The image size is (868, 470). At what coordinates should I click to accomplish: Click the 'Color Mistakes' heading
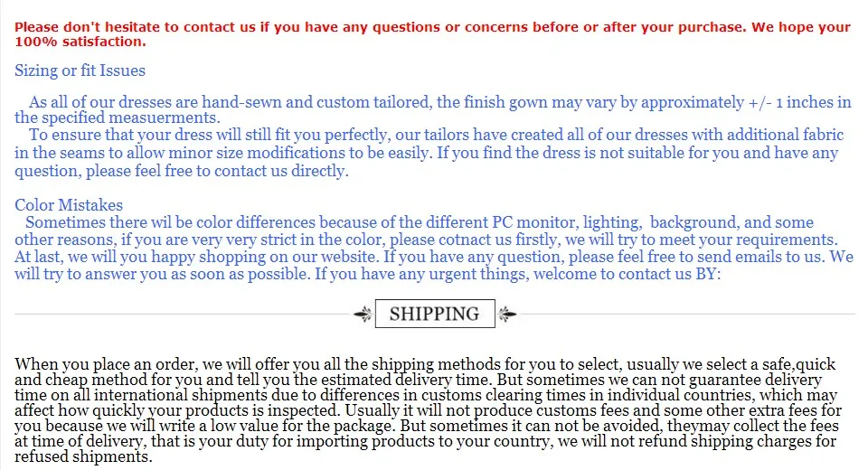coord(69,205)
